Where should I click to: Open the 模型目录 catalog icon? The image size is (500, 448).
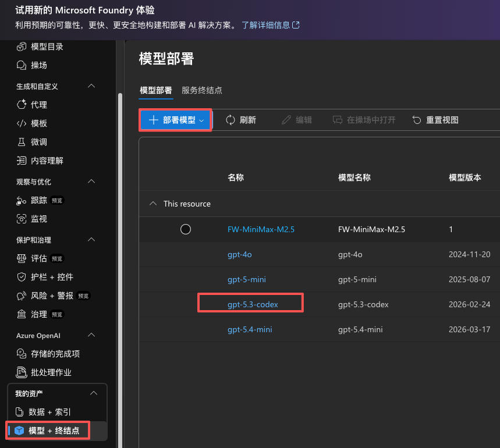pos(22,47)
